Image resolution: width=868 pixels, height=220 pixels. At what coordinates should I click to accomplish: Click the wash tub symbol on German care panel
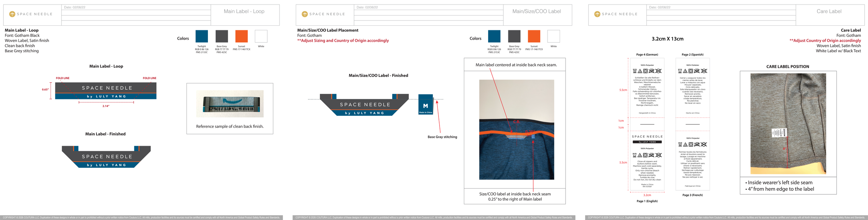click(x=635, y=71)
